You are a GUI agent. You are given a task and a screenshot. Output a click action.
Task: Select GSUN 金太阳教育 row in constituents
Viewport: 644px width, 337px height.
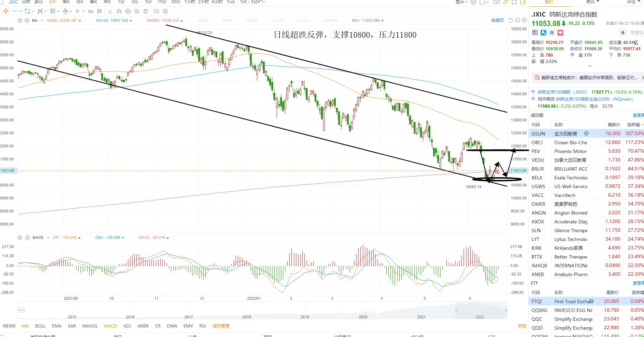pos(586,133)
